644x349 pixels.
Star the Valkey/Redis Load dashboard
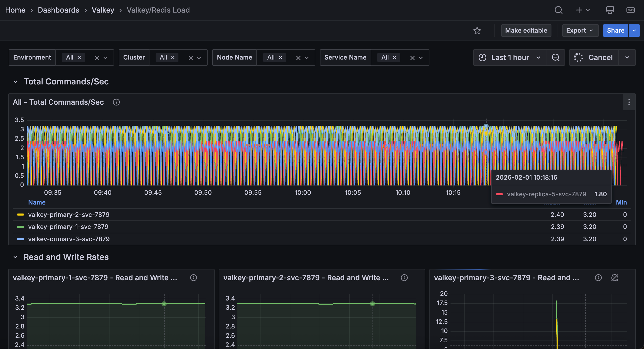(x=477, y=31)
